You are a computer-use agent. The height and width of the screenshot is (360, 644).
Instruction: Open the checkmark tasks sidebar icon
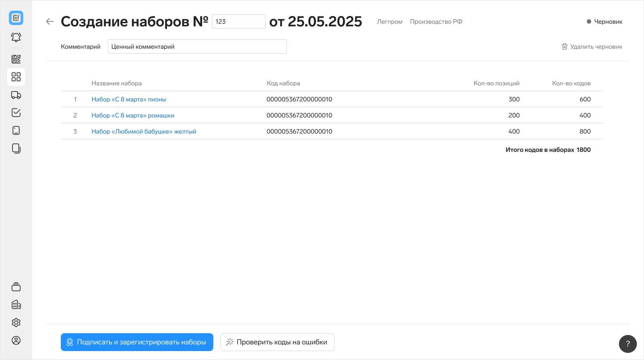point(16,113)
